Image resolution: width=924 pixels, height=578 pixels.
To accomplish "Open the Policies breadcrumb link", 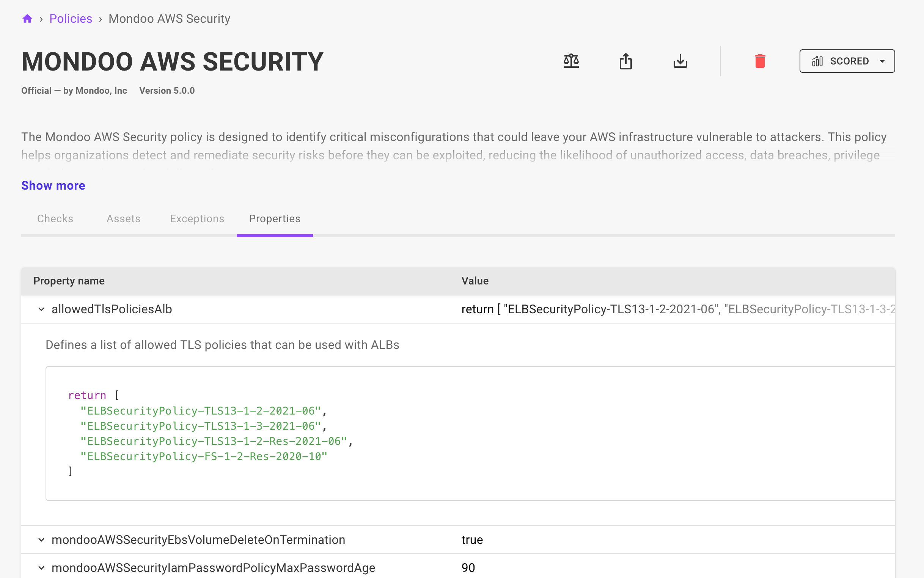I will pos(71,18).
